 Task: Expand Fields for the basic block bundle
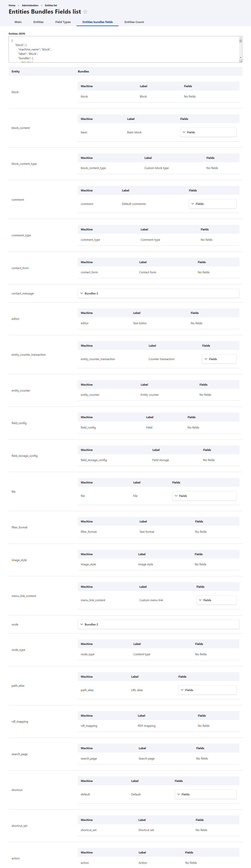click(208, 132)
